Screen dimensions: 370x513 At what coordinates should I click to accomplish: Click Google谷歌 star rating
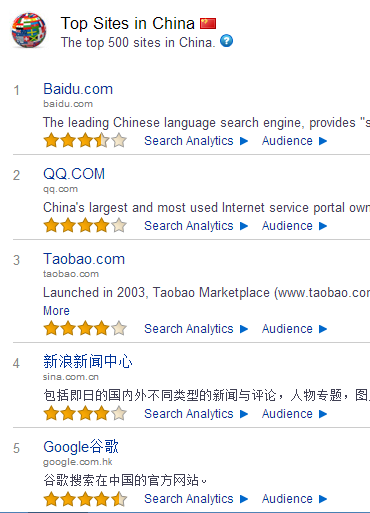tap(85, 498)
